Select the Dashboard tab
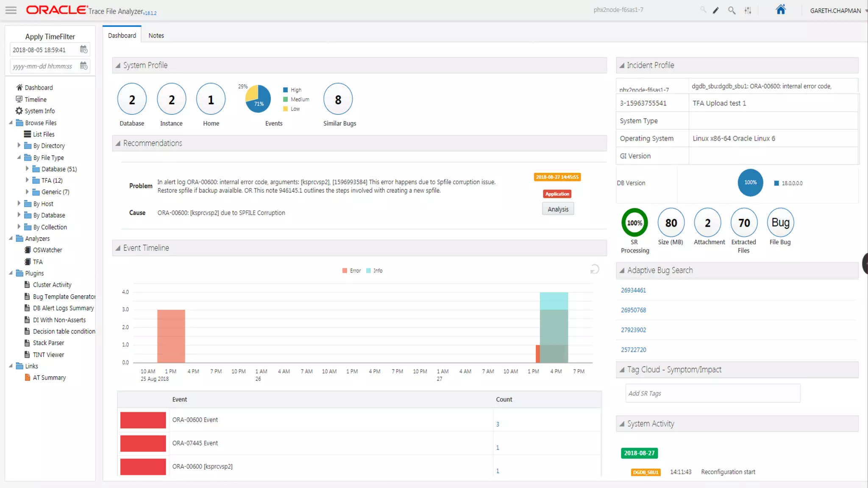 (122, 36)
